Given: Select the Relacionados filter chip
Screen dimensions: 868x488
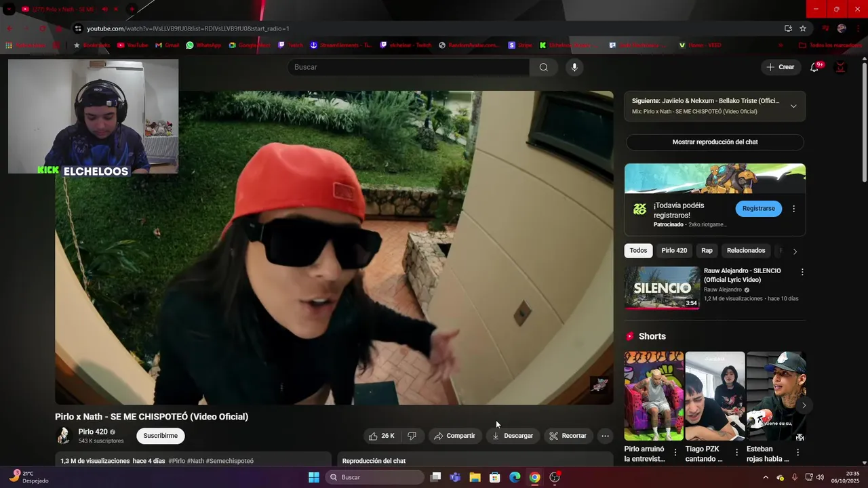Looking at the screenshot, I should 746,251.
